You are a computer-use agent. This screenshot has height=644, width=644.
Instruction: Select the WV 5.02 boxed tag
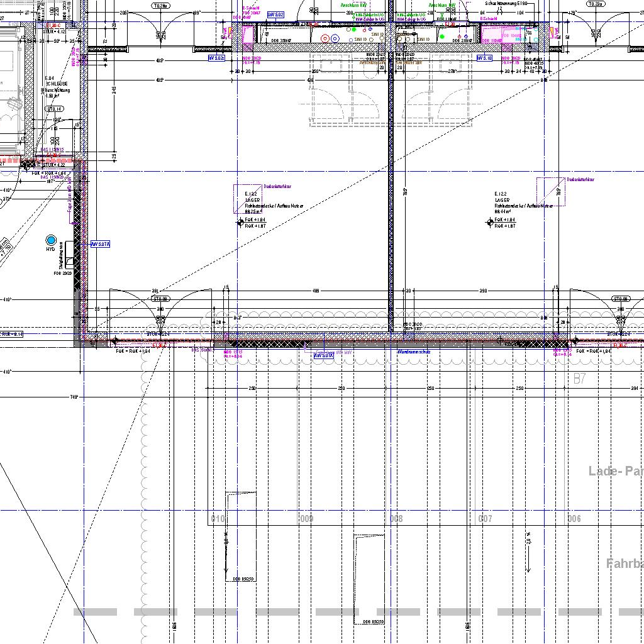[275, 15]
